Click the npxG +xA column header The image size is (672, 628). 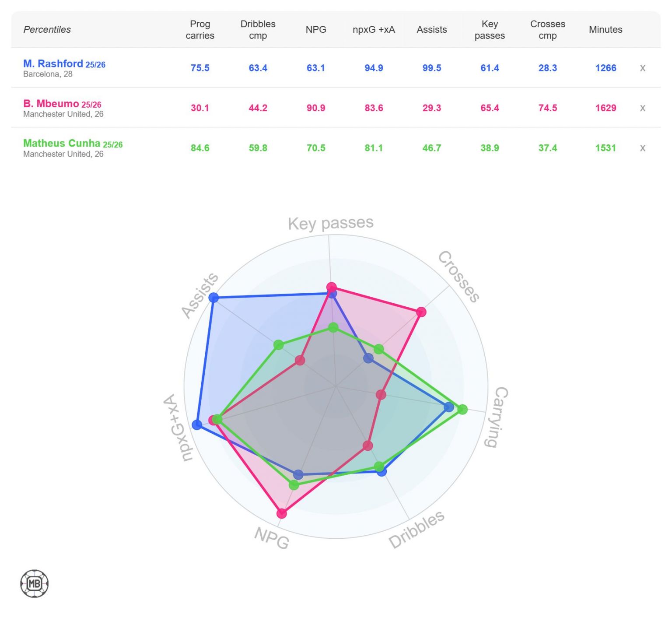tap(374, 30)
